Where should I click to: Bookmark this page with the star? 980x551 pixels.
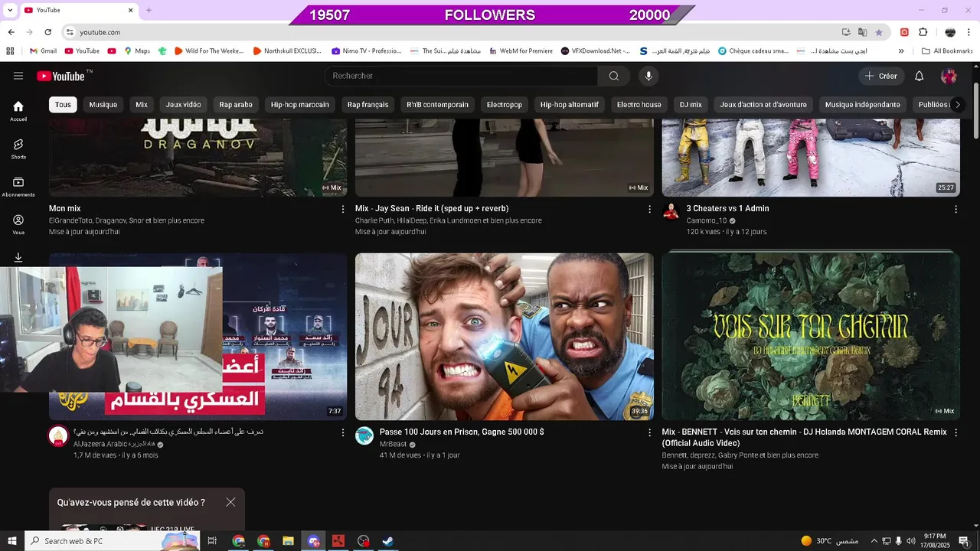point(879,32)
